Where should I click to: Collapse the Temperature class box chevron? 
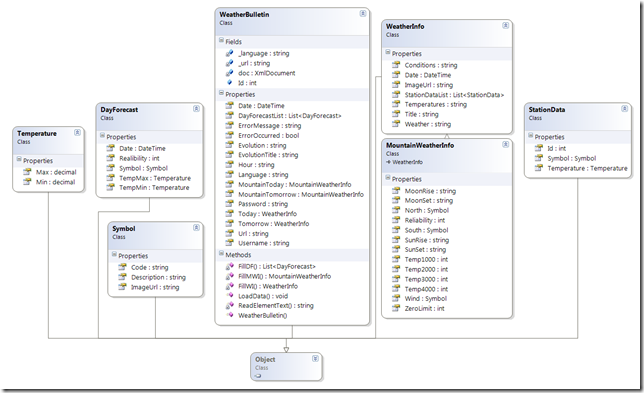[77, 133]
